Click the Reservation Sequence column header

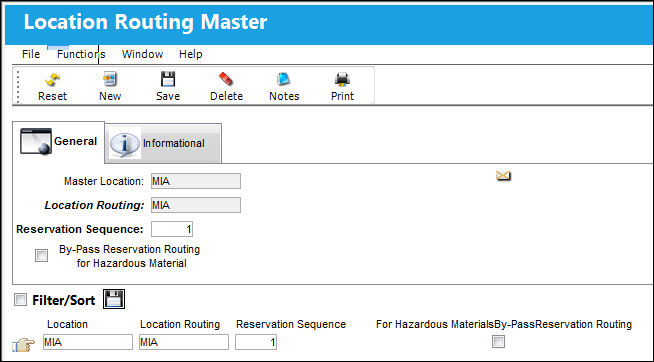click(x=291, y=324)
